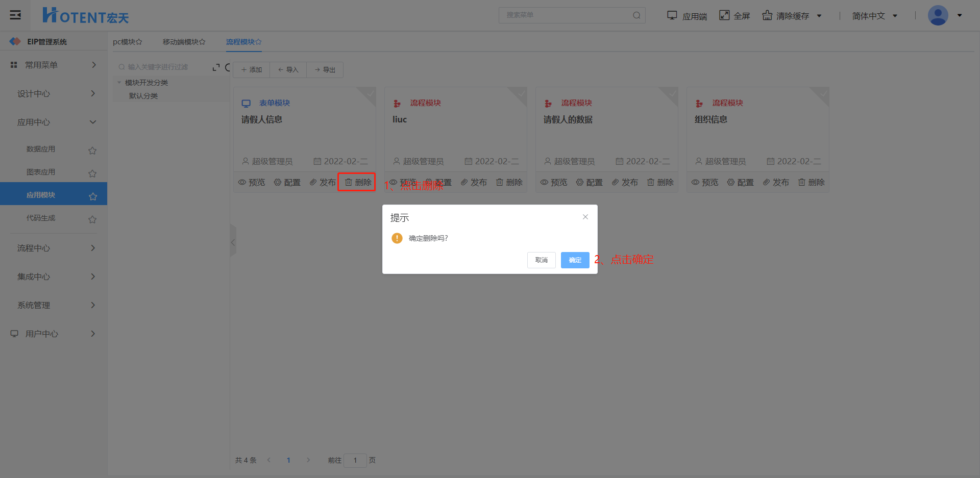
Task: Focus the category keyword filter field
Action: (163, 67)
